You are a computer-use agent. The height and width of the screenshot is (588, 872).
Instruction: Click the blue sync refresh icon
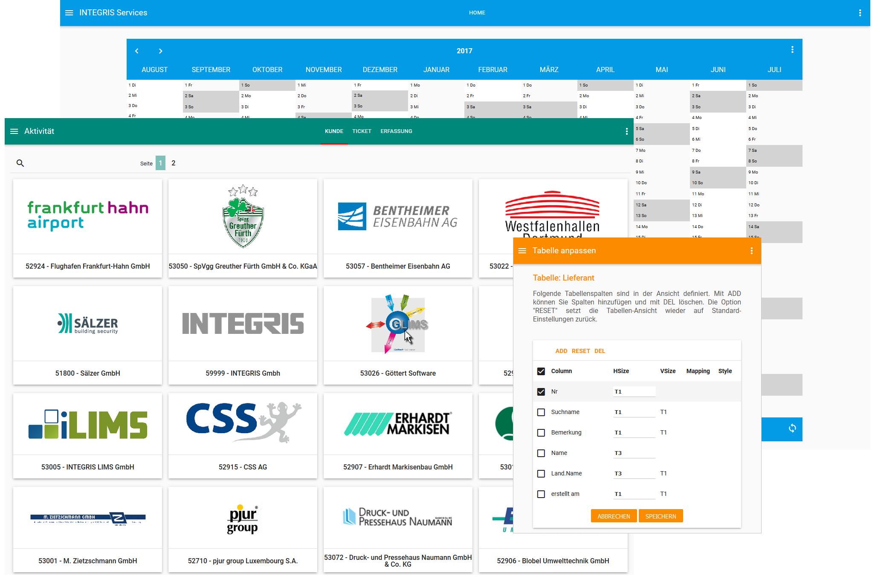point(792,428)
